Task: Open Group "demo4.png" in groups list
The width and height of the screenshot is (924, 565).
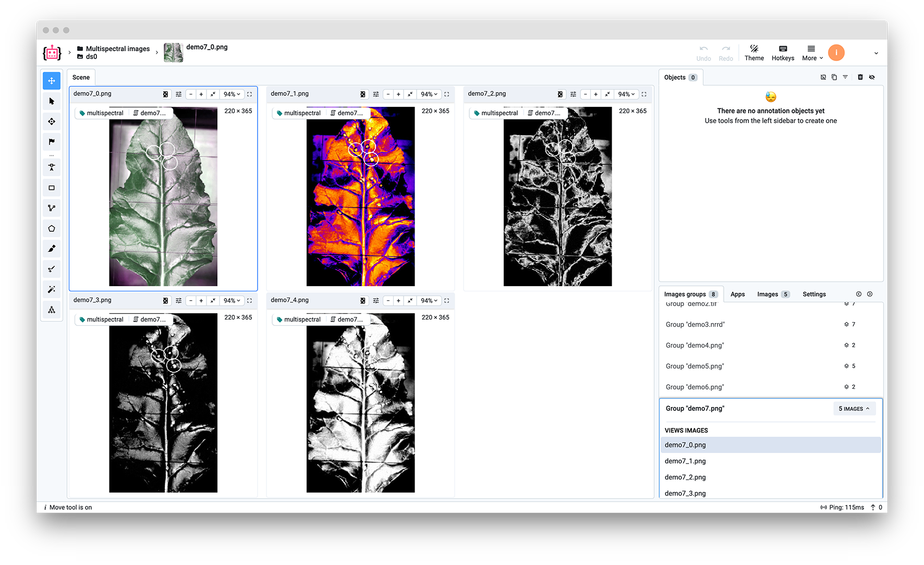Action: click(x=695, y=346)
